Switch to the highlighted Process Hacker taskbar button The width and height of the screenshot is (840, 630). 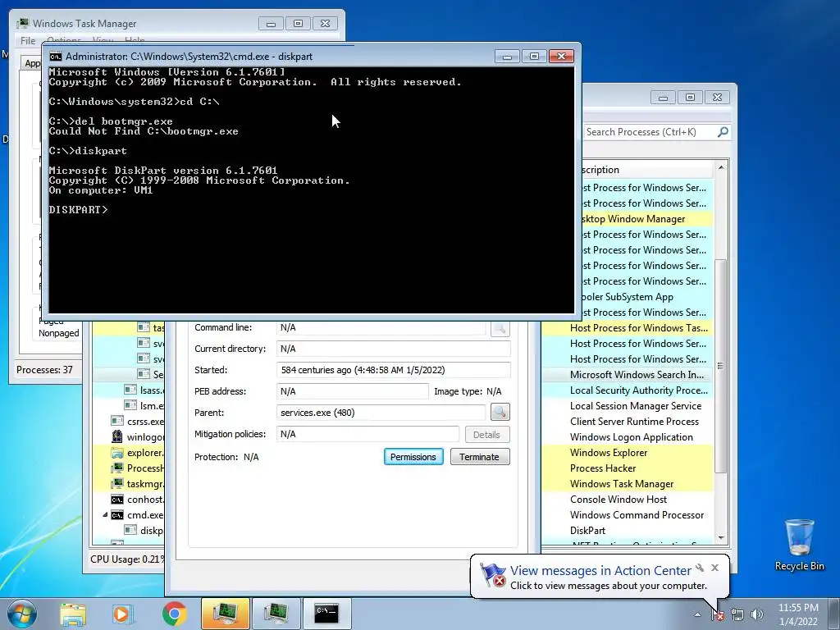225,614
